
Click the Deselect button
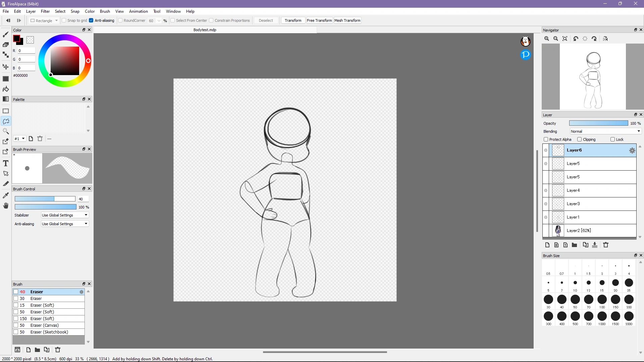pos(266,20)
